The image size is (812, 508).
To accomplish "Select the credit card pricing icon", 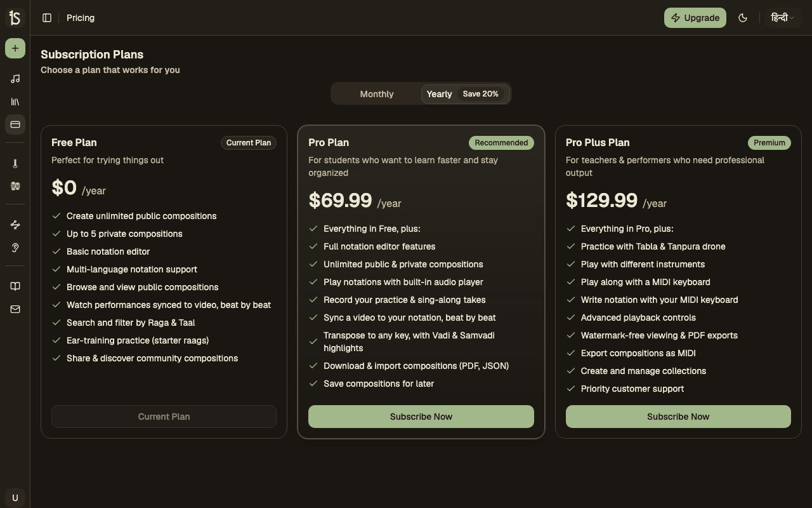I will click(x=15, y=124).
